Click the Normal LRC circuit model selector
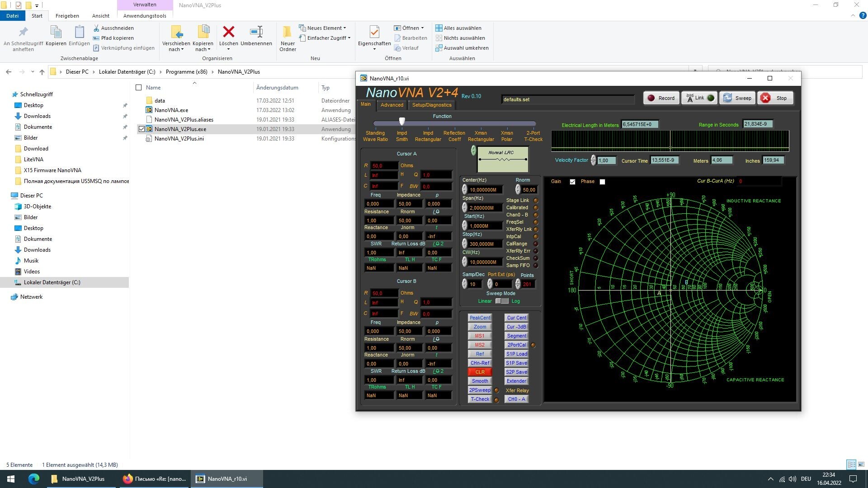868x488 pixels. [502, 159]
